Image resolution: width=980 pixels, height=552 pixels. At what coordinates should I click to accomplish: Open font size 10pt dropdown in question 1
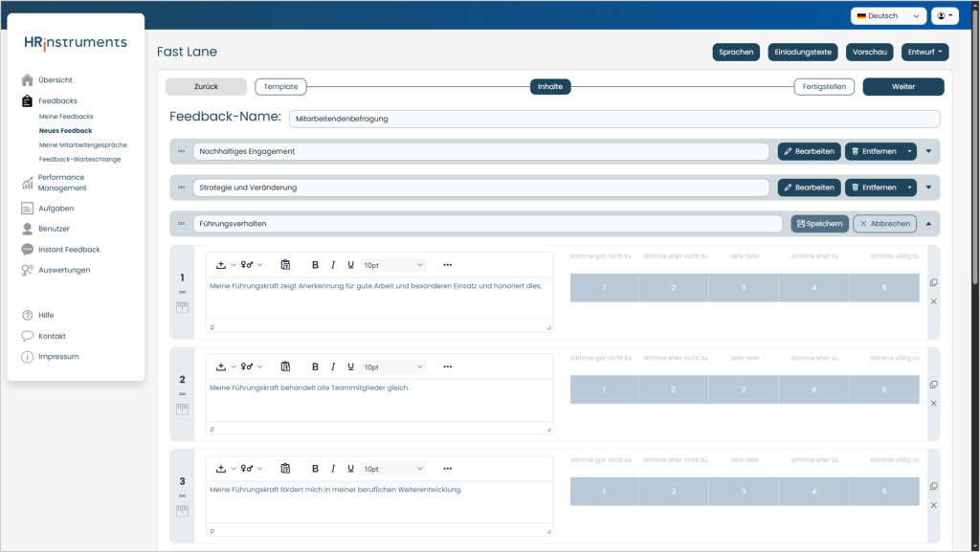pos(393,265)
